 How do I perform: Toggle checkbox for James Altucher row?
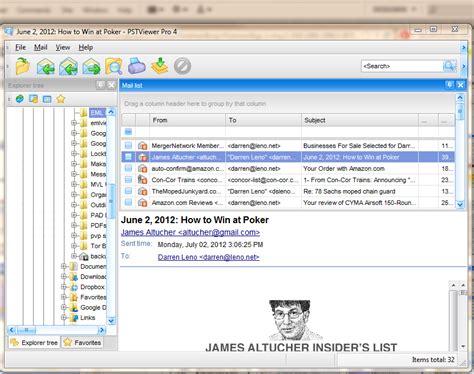point(128,157)
